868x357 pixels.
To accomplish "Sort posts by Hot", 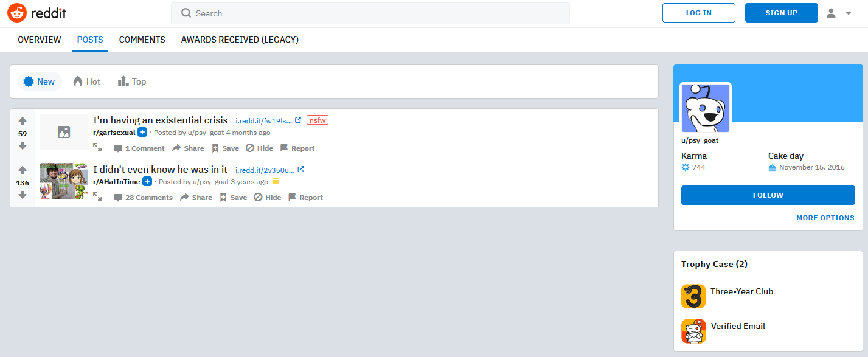I will [87, 81].
